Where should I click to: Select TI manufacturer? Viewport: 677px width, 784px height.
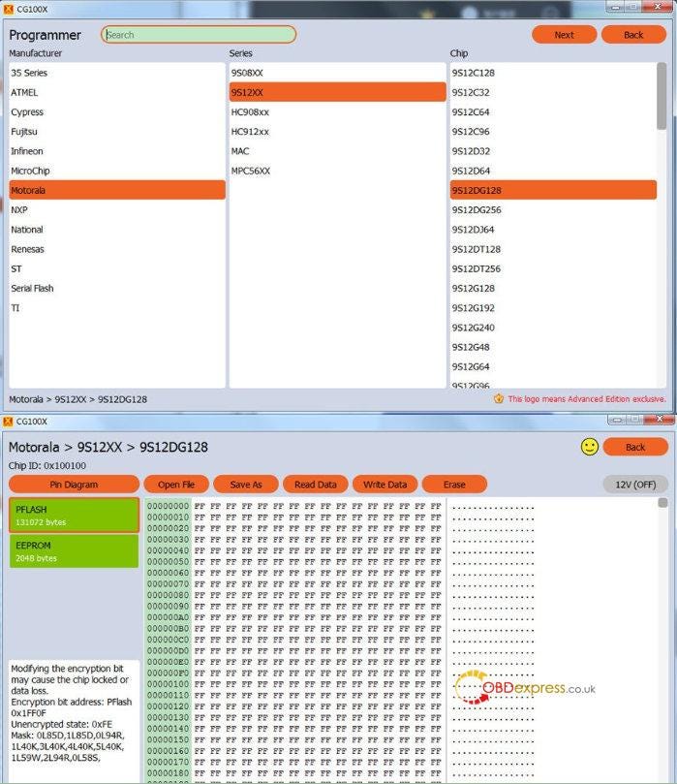[117, 308]
